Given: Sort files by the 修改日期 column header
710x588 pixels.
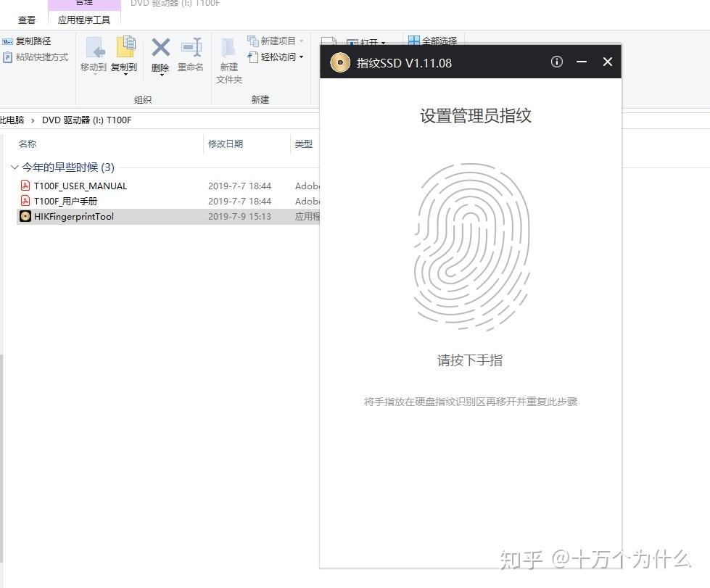Looking at the screenshot, I should coord(226,144).
